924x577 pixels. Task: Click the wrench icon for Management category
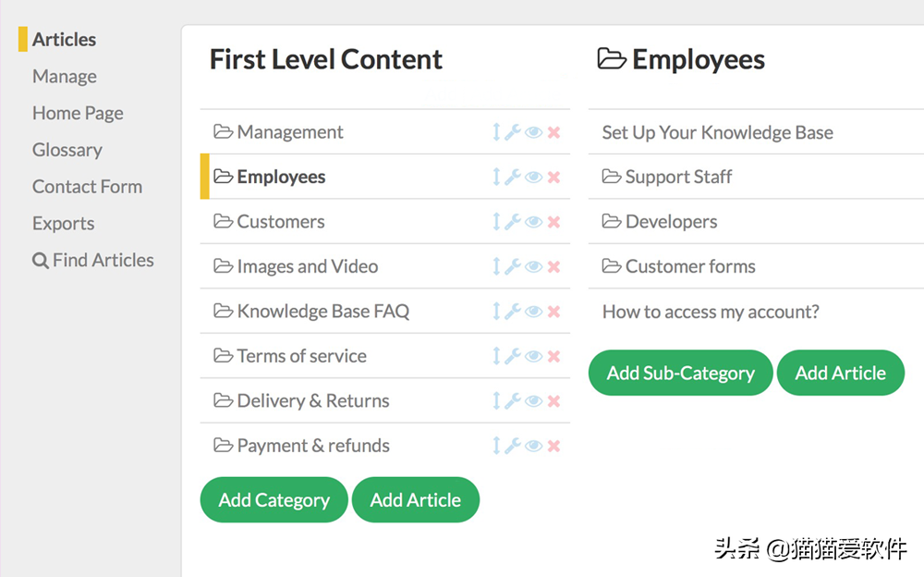(513, 132)
